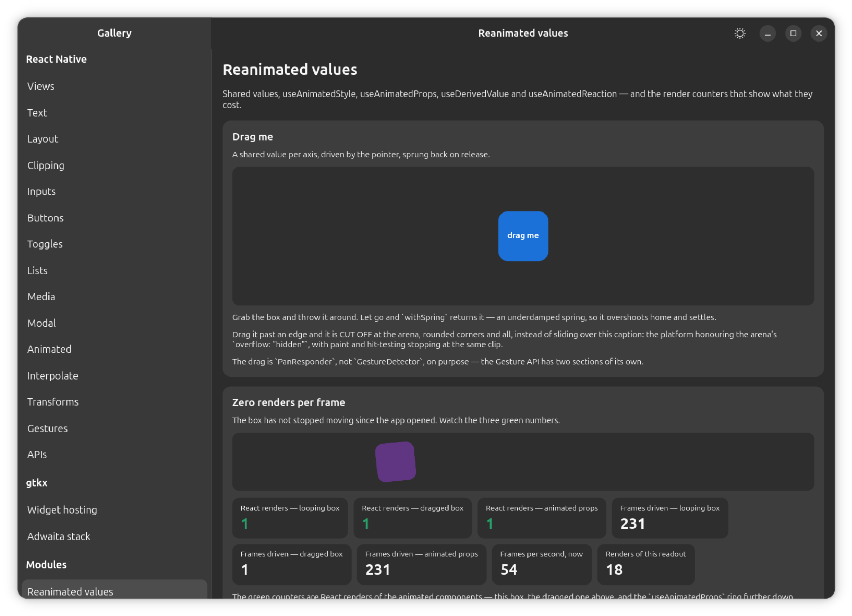The width and height of the screenshot is (852, 616).
Task: Open the Interpolate page
Action: 115,375
